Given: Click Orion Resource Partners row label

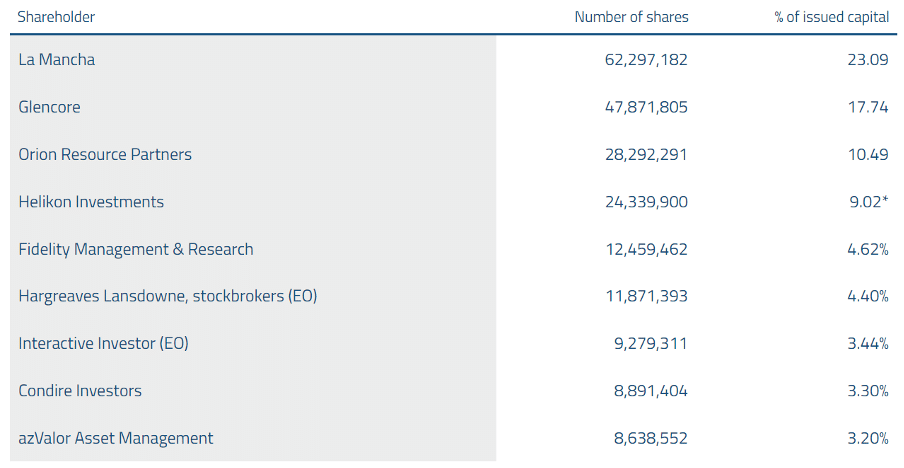Looking at the screenshot, I should 105,154.
